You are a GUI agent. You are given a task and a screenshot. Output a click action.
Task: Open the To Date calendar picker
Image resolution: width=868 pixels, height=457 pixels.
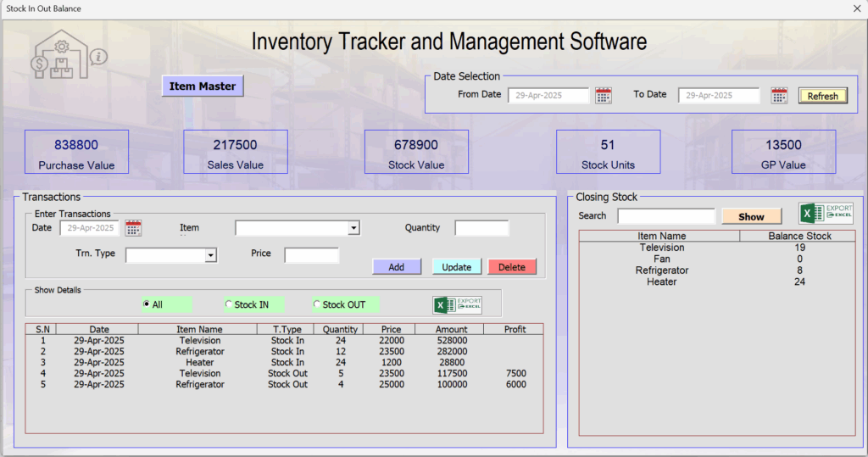(x=779, y=96)
